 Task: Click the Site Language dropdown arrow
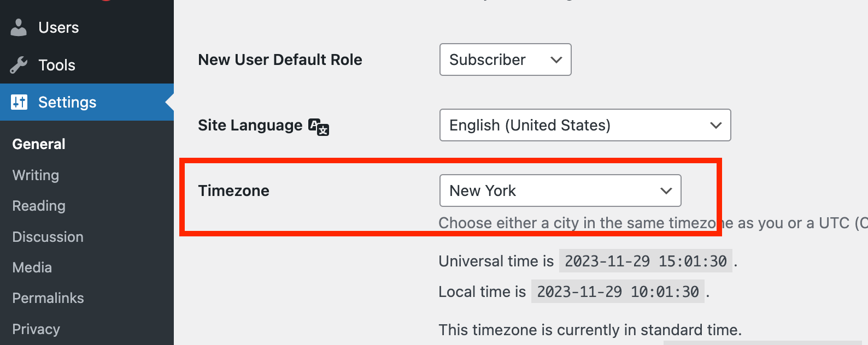click(716, 125)
